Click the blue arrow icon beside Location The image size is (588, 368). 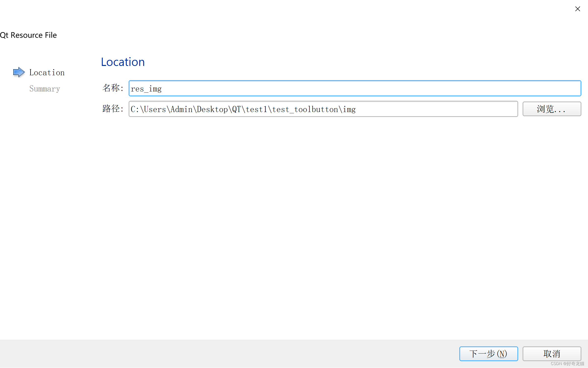[x=19, y=72]
